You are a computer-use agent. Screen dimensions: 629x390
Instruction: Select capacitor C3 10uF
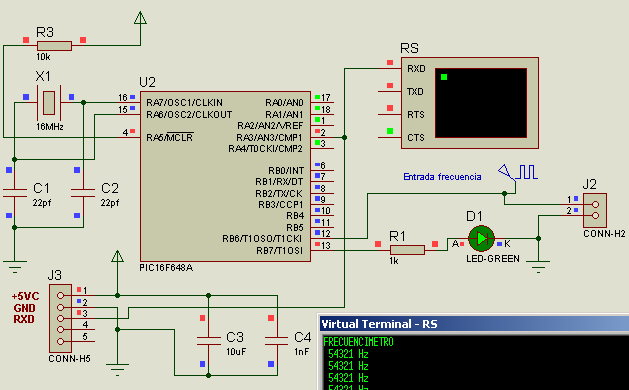(x=209, y=341)
